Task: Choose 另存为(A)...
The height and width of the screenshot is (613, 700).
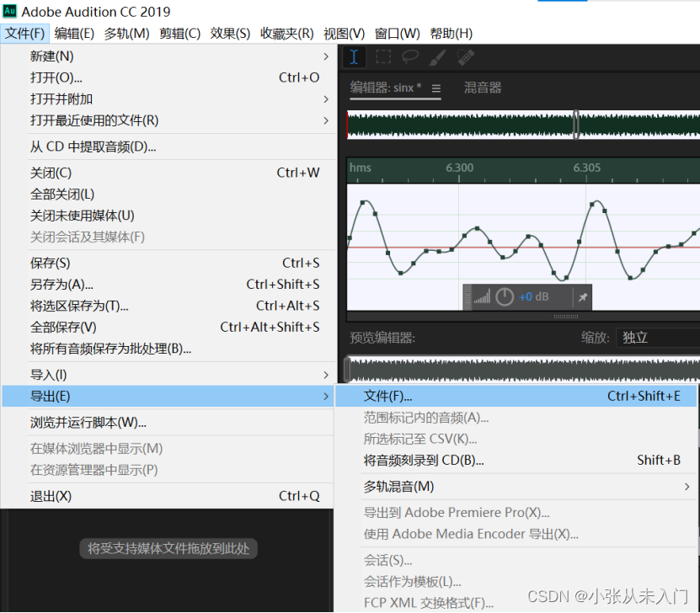Action: coord(168,285)
